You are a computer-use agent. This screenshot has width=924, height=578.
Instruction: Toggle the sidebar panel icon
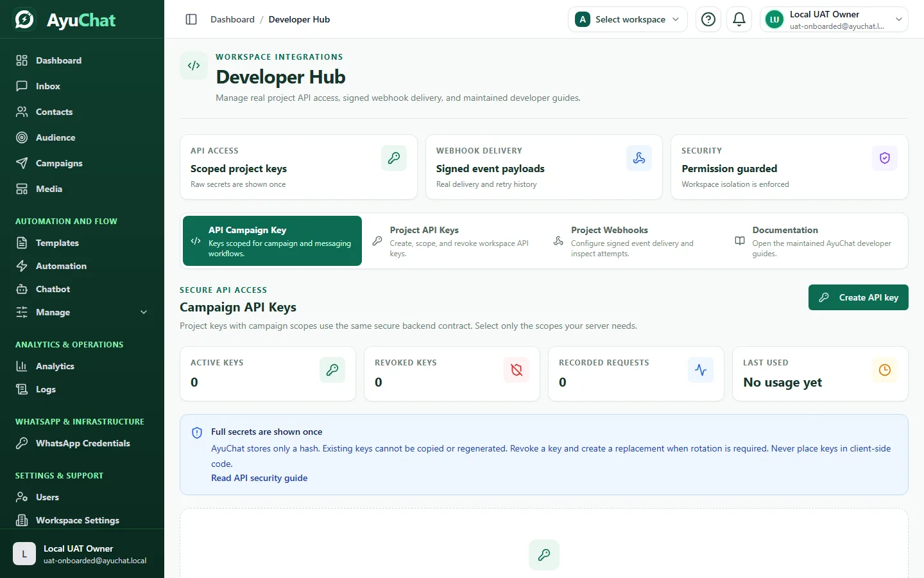point(191,19)
